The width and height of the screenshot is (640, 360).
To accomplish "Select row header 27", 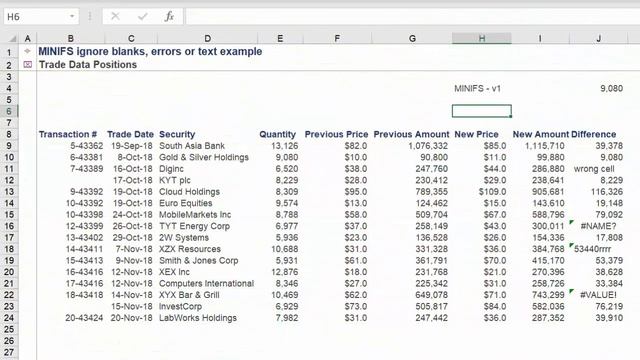I will (x=9, y=352).
